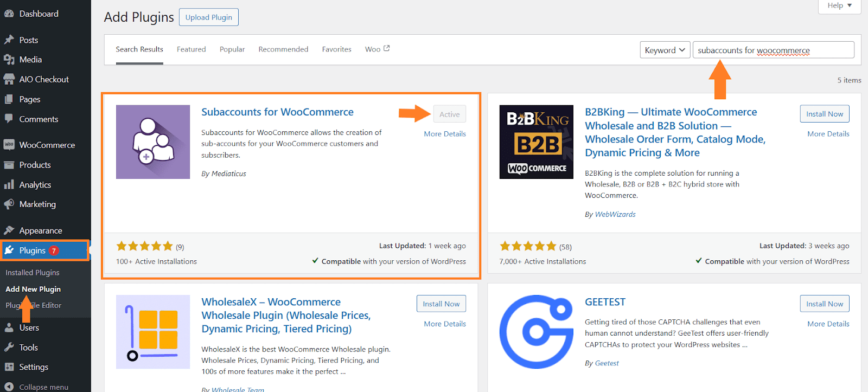Open Add New Plugin submenu item

point(33,289)
